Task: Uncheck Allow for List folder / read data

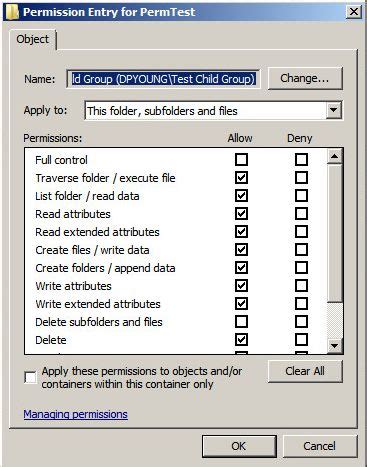Action: pos(241,196)
